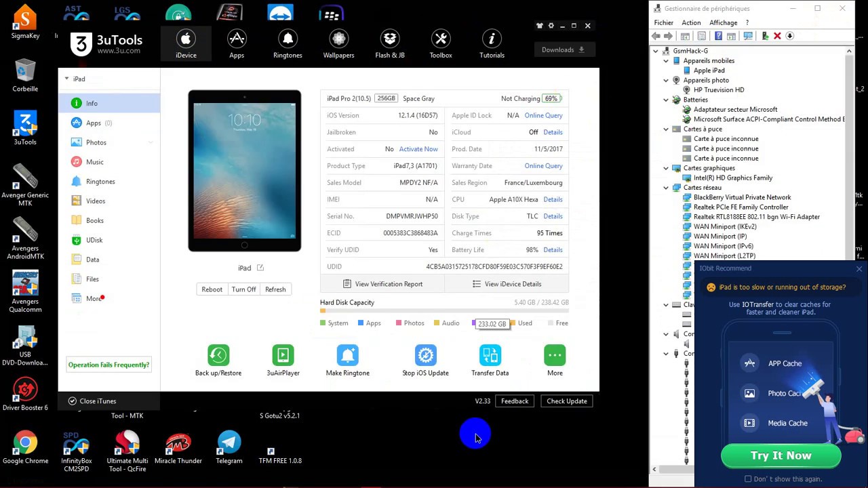Open View iDevice Details
The height and width of the screenshot is (488, 868).
507,284
